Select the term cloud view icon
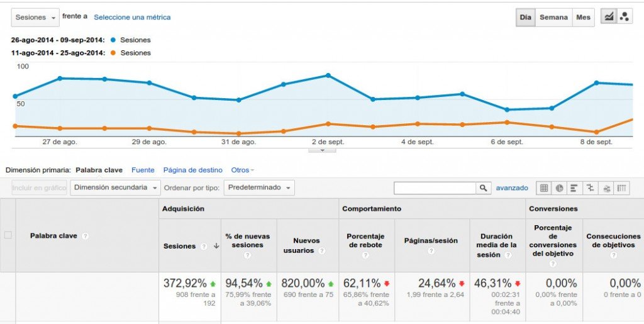The image size is (644, 324). pyautogui.click(x=606, y=188)
